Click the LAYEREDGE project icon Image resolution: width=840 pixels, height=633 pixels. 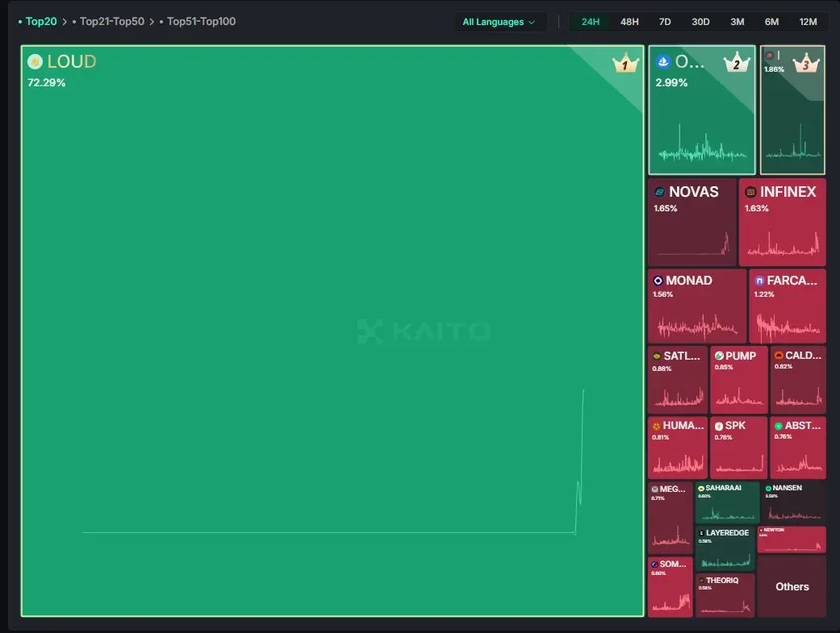point(701,533)
